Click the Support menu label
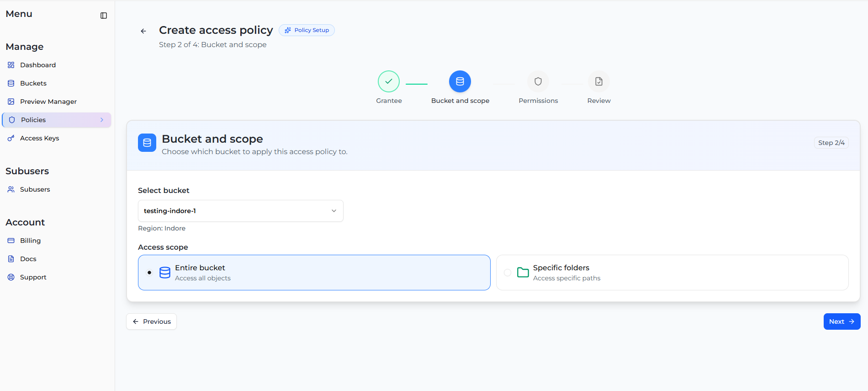The height and width of the screenshot is (391, 868). pyautogui.click(x=33, y=277)
